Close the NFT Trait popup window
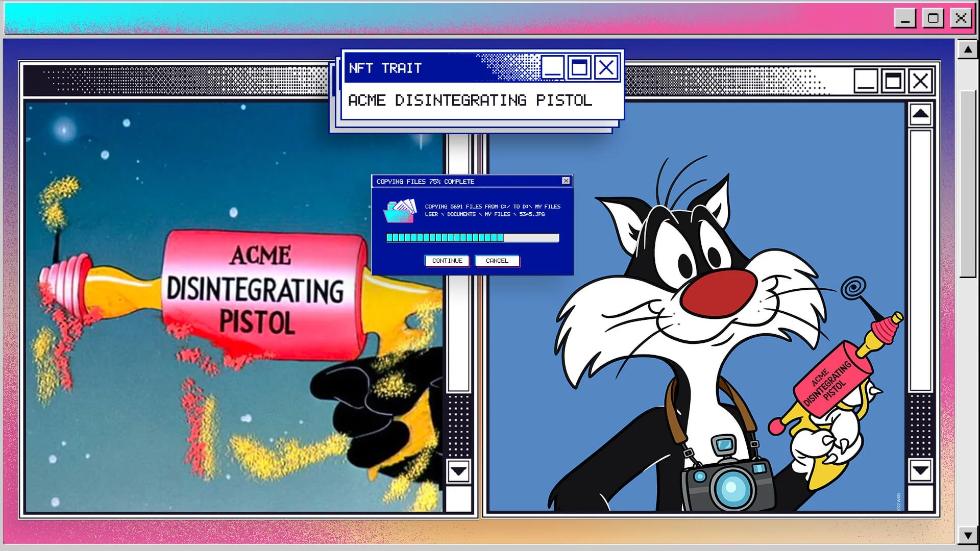Viewport: 980px width, 551px height. tap(606, 67)
